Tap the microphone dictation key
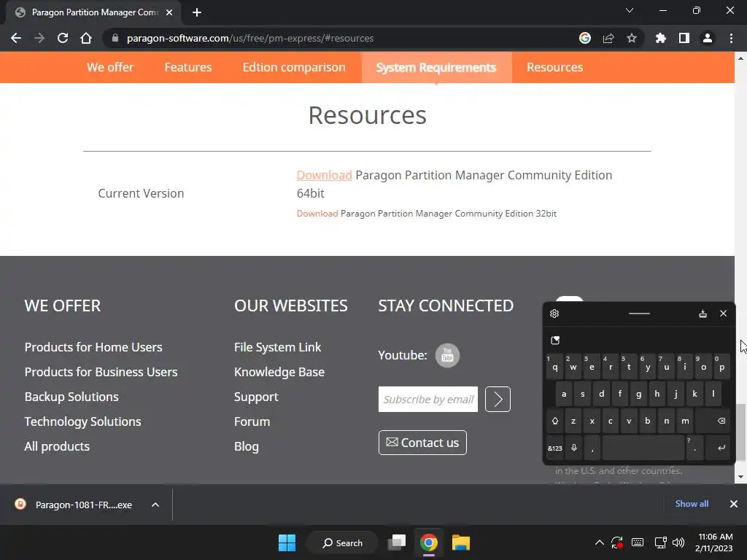The height and width of the screenshot is (560, 747). 574,448
